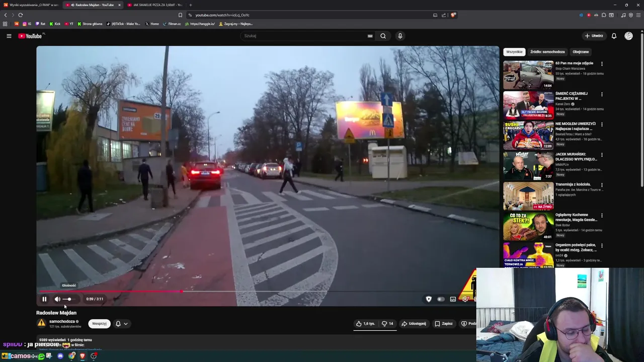Open Brave from the taskbar

83,356
